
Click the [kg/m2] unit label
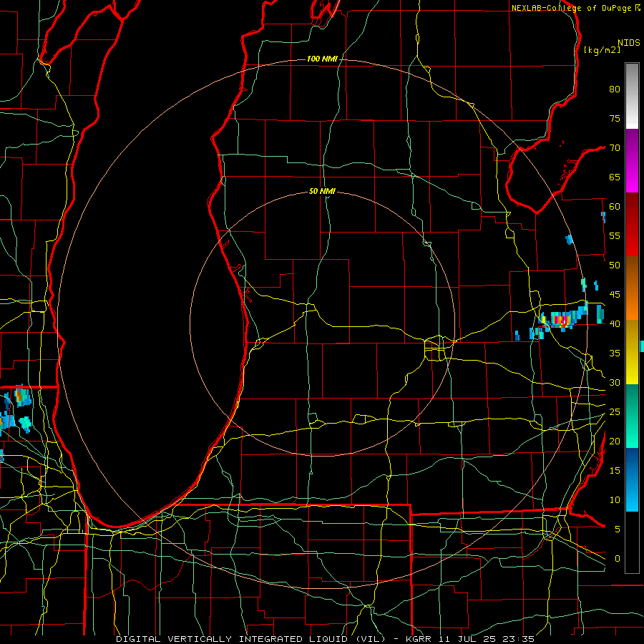[x=602, y=49]
